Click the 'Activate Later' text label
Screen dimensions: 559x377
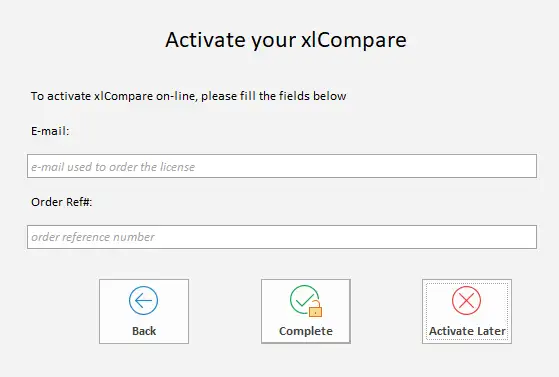[x=467, y=331]
